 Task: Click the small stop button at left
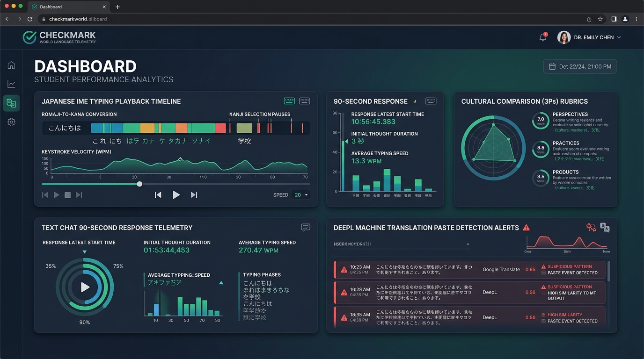pos(67,195)
